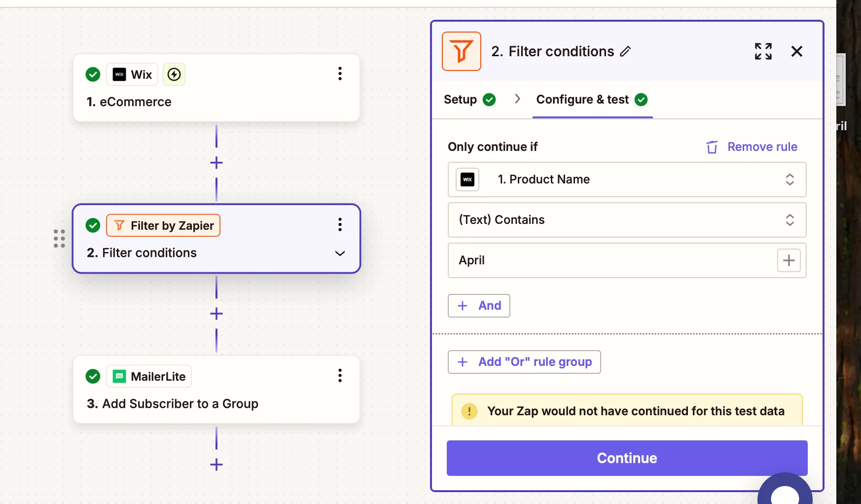861x504 pixels.
Task: Open the round chat bubble at the panel corner
Action: click(x=785, y=489)
